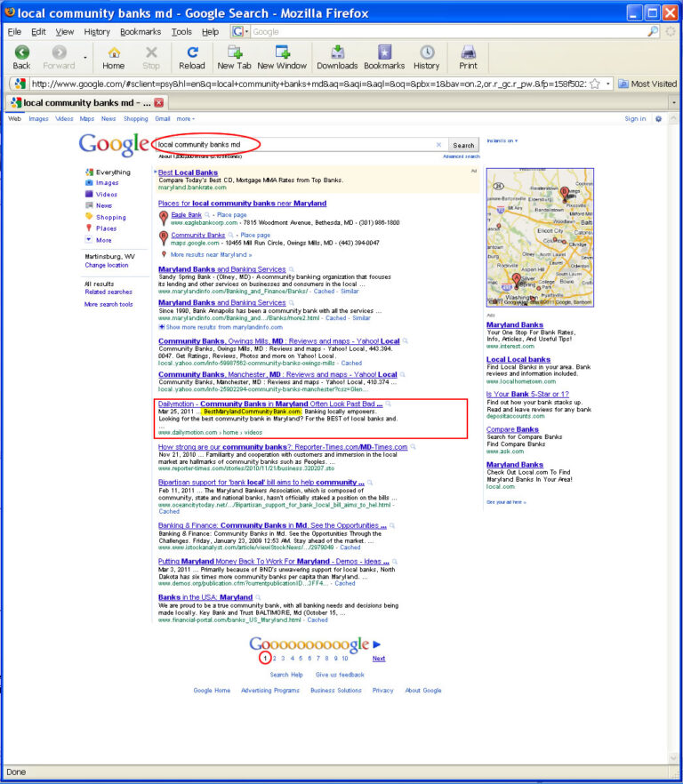Open a New Tab from toolbar
The width and height of the screenshot is (683, 784).
coord(234,52)
